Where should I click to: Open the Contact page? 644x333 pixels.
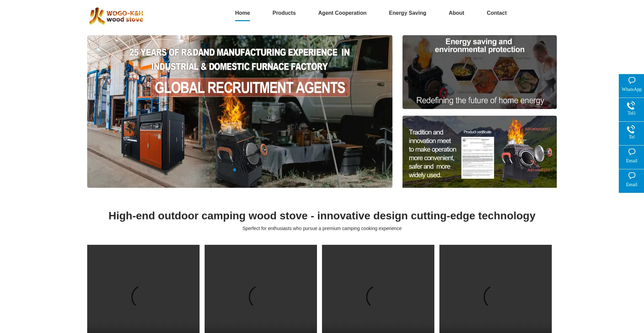point(496,13)
